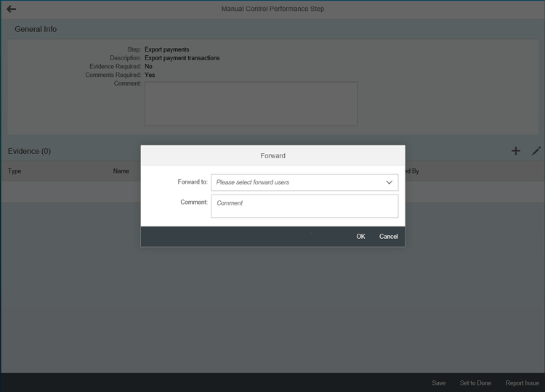Select Report Issue in the footer

522,383
